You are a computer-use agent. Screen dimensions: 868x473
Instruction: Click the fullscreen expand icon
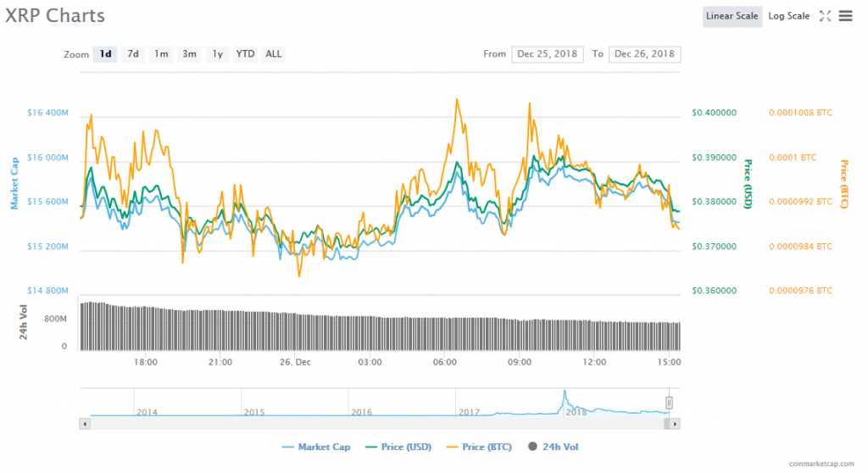click(x=825, y=16)
